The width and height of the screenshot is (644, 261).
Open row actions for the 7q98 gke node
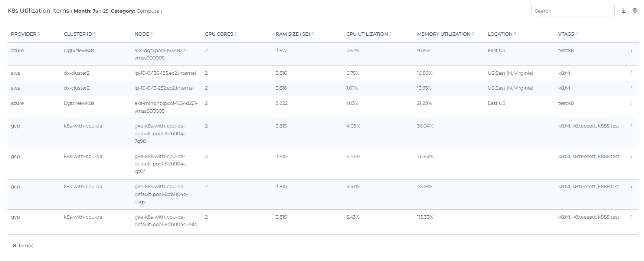(631, 126)
